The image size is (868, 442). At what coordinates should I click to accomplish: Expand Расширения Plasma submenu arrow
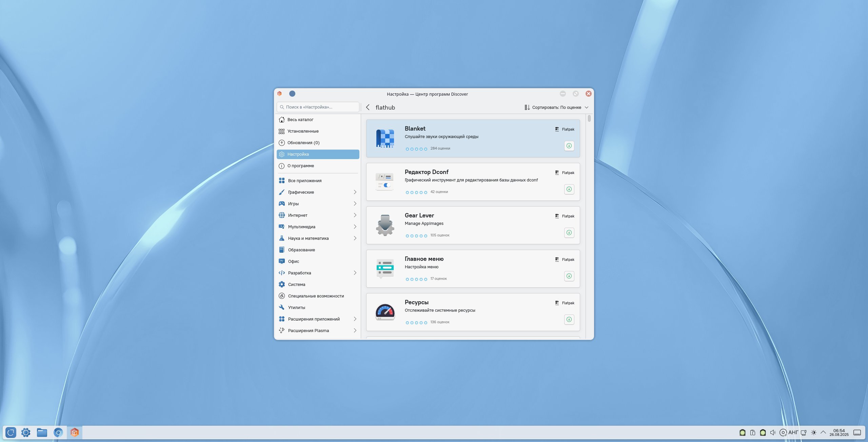point(355,331)
